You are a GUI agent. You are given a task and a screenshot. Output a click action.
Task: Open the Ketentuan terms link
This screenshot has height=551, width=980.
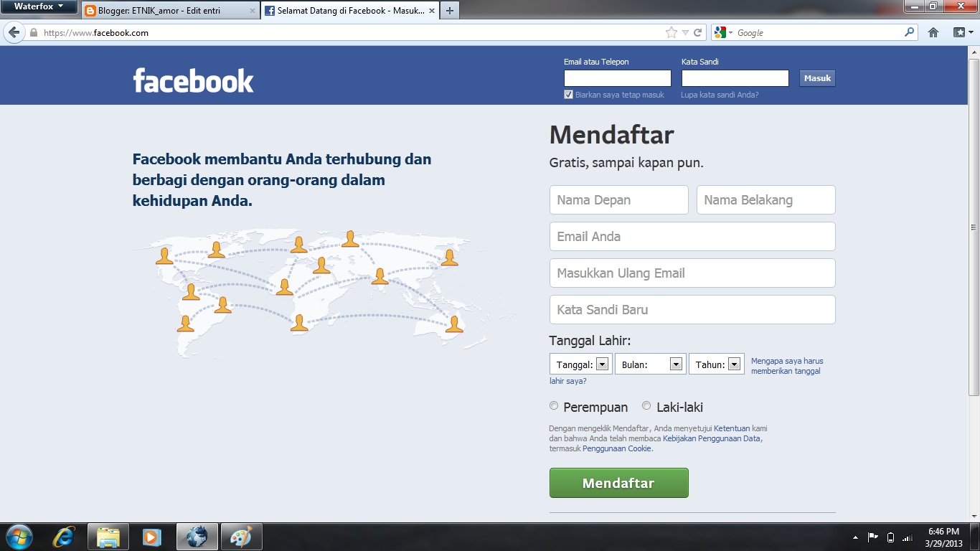point(732,428)
